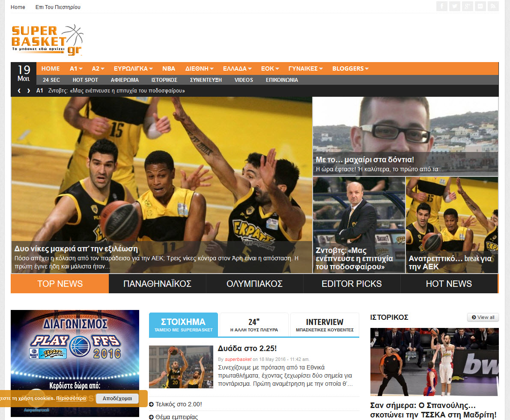Open the Τελικός στο 2.00! link
Viewport: 510px width, 420px height.
pyautogui.click(x=179, y=405)
